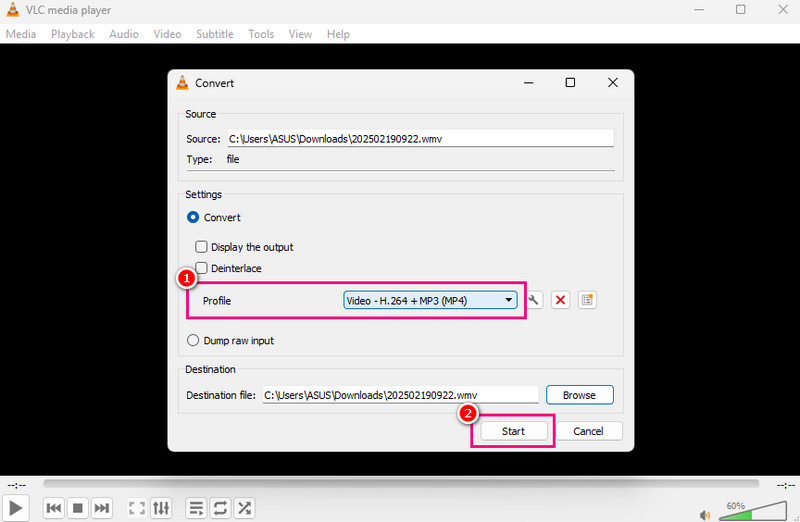Open the Media menu
Screen dimensions: 800x522
tap(21, 34)
